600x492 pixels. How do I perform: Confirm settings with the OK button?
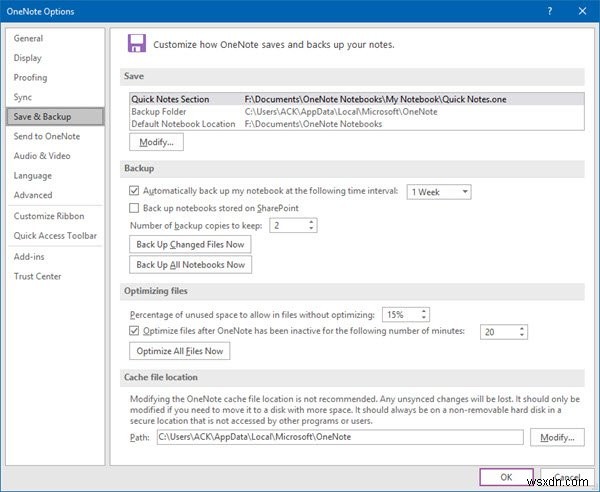pyautogui.click(x=506, y=477)
